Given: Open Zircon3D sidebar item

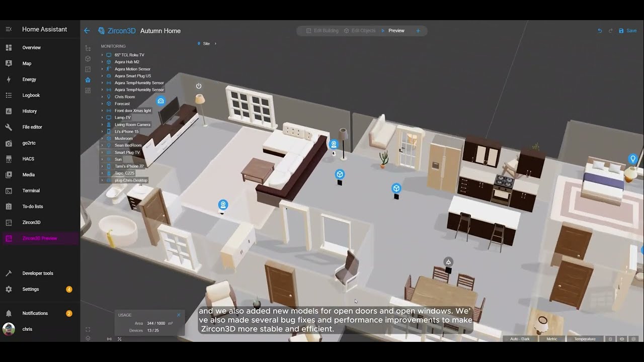Looking at the screenshot, I should (40, 222).
